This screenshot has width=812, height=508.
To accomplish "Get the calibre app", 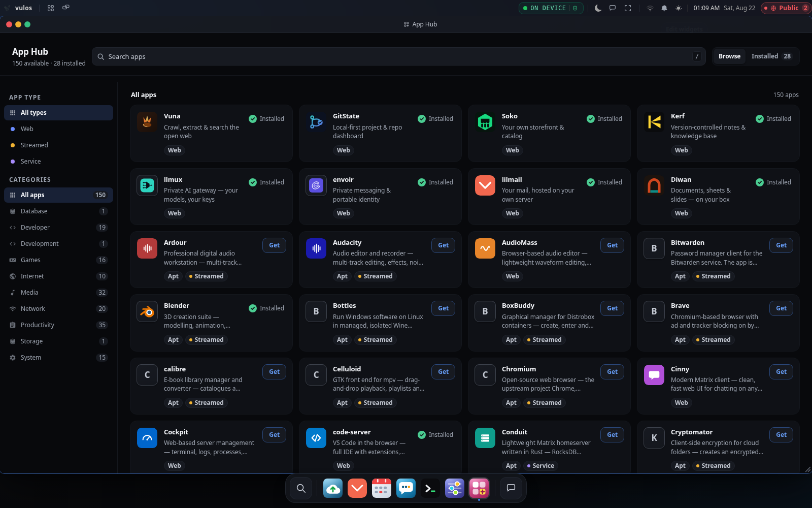I will click(x=274, y=372).
